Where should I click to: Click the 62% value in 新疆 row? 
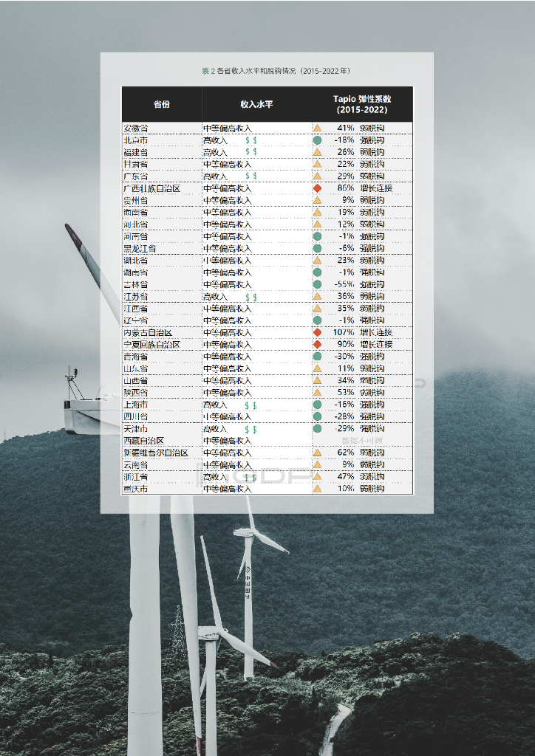pyautogui.click(x=346, y=453)
